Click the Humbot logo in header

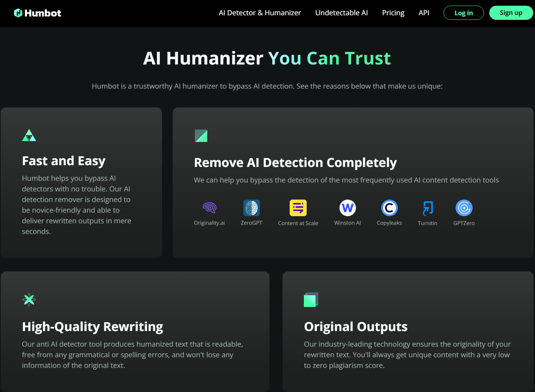click(37, 13)
